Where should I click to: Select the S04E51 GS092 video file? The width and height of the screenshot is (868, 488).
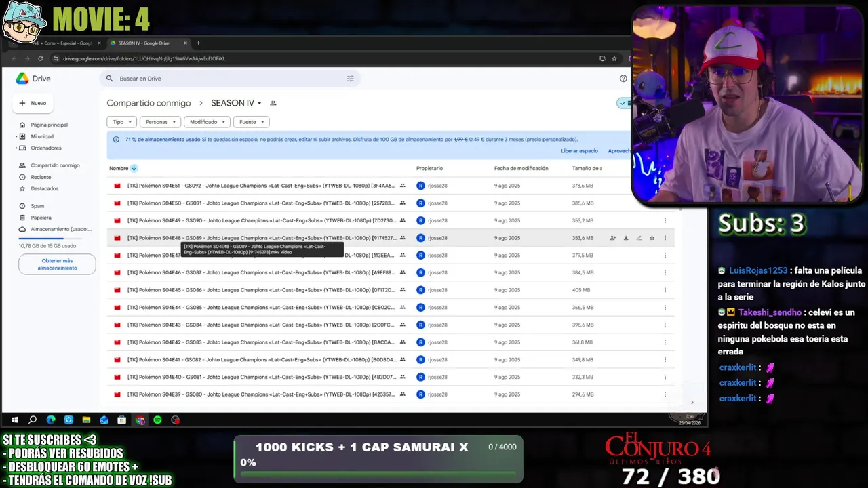tap(260, 186)
